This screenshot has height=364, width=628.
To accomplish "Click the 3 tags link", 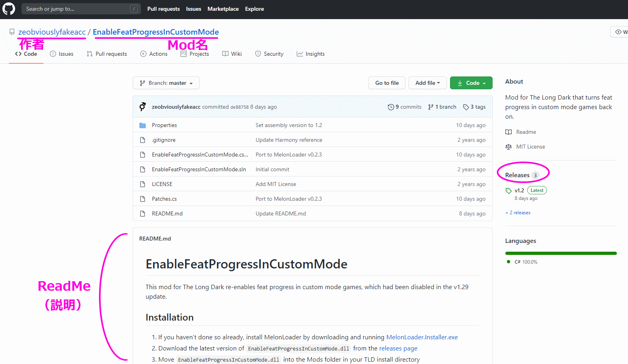I will (x=474, y=107).
